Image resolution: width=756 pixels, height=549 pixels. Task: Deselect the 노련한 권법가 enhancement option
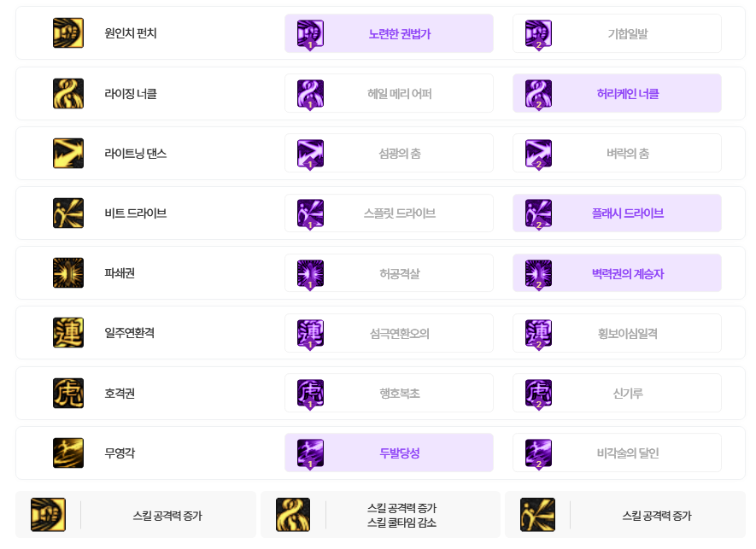389,33
